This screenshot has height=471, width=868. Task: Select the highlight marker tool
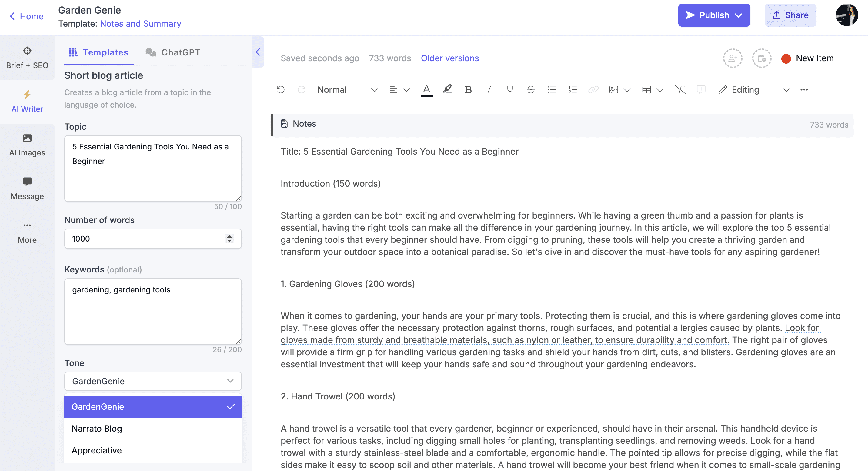(447, 90)
